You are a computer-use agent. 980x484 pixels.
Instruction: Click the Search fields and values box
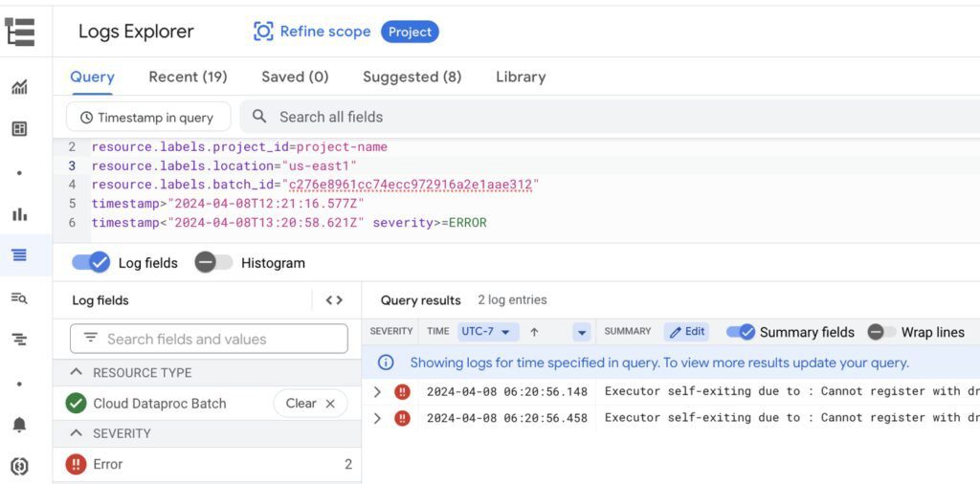(209, 339)
